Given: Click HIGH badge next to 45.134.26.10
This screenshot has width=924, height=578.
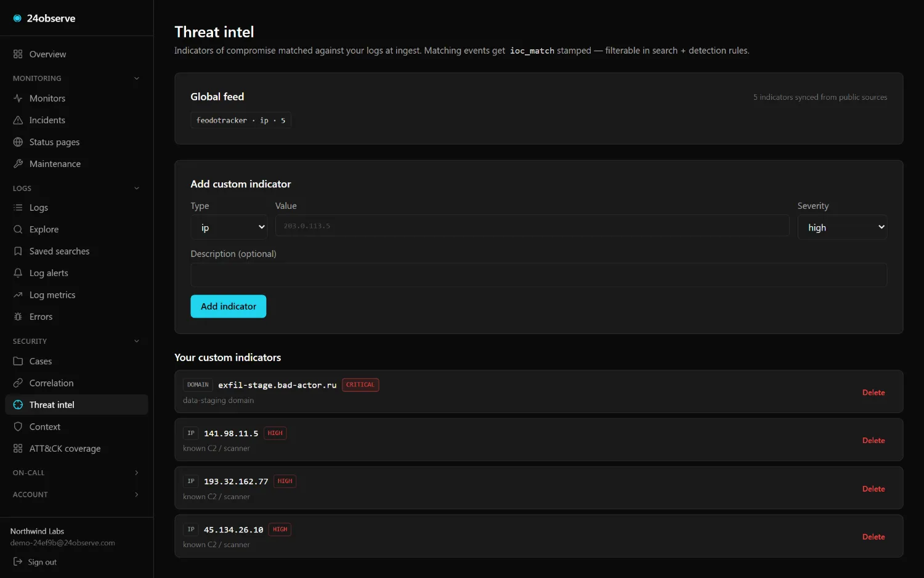Looking at the screenshot, I should pyautogui.click(x=280, y=529).
